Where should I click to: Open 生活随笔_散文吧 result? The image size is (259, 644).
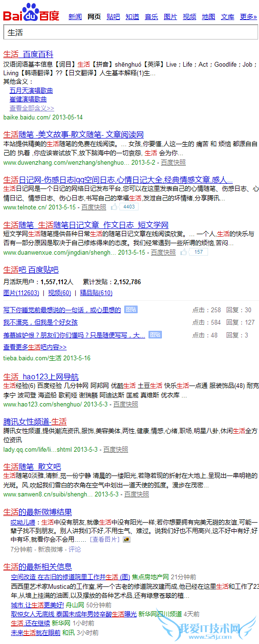[32, 467]
